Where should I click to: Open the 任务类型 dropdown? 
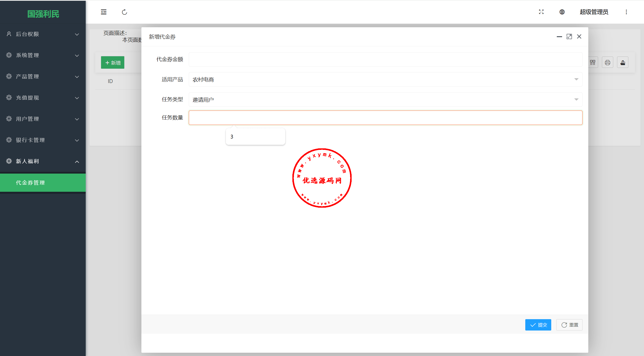385,100
